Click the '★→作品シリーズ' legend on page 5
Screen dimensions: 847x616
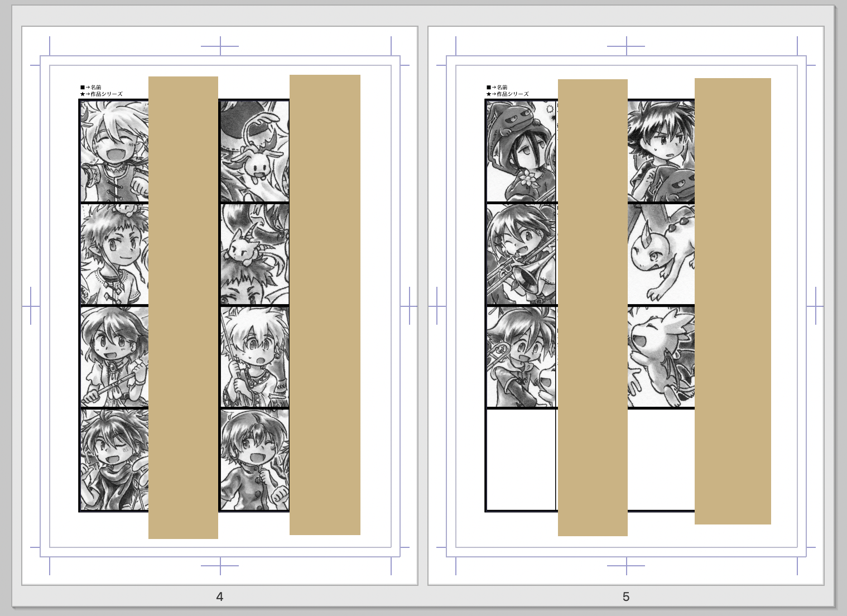point(507,94)
